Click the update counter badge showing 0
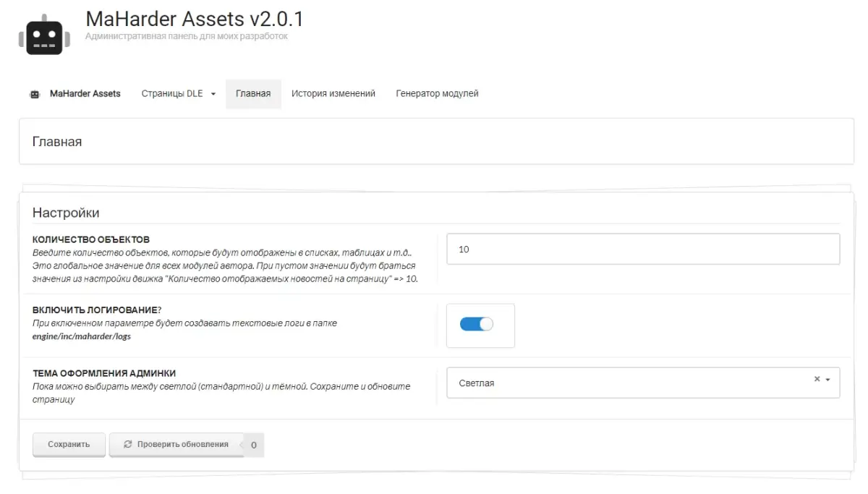Viewport: 868px width, 494px height. 254,446
